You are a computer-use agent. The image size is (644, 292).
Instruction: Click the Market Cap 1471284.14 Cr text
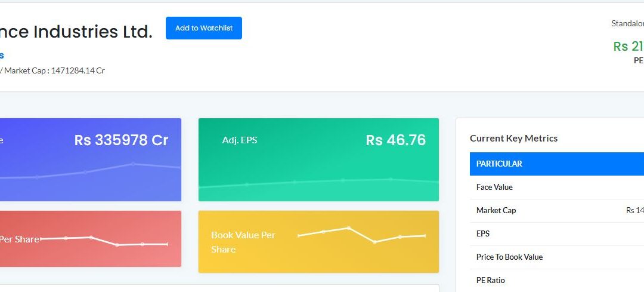pos(54,70)
